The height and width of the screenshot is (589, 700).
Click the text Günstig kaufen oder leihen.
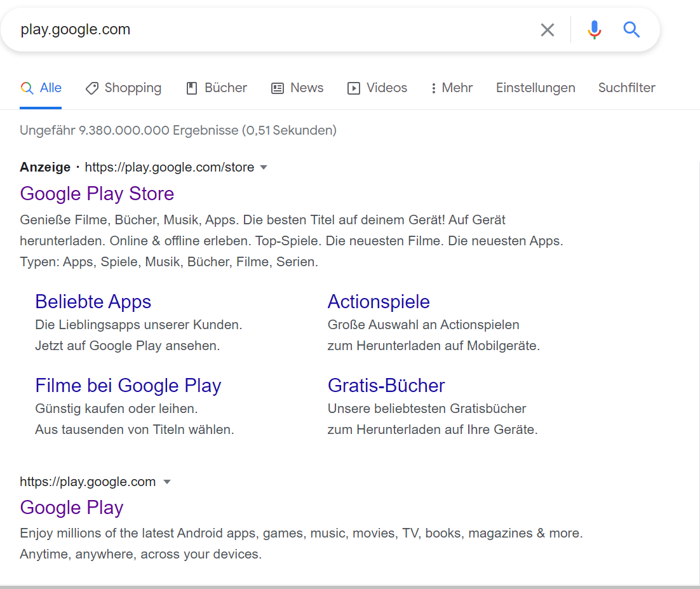[x=116, y=409]
